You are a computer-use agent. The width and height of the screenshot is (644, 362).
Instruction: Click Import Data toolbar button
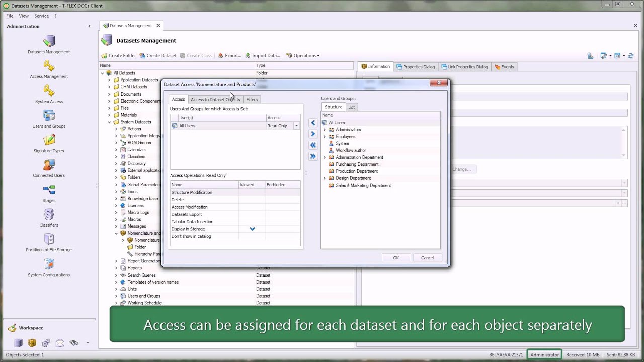pos(262,56)
